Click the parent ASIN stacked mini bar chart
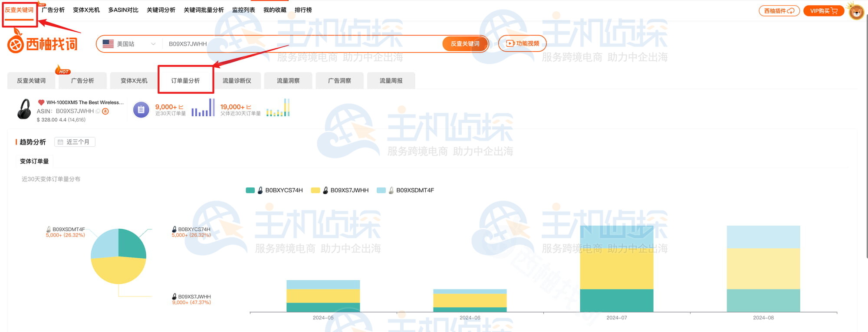Viewport: 868px width, 332px height. point(278,107)
